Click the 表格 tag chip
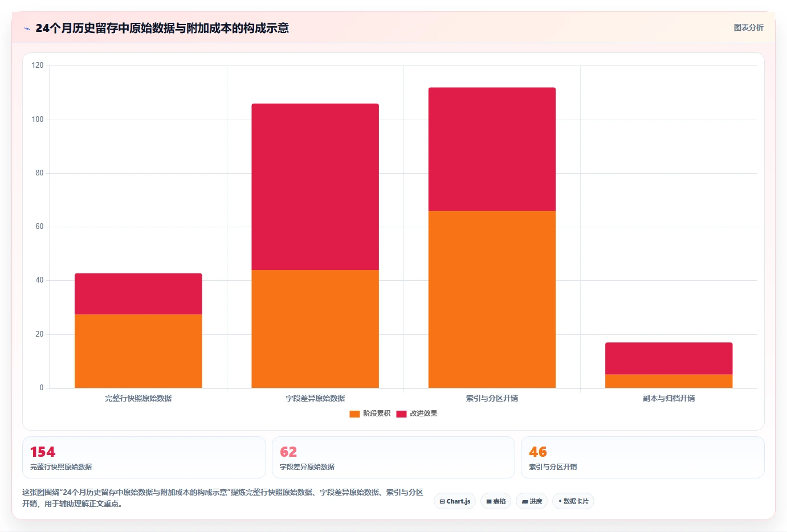Viewport: 787px width, 532px height. point(496,501)
